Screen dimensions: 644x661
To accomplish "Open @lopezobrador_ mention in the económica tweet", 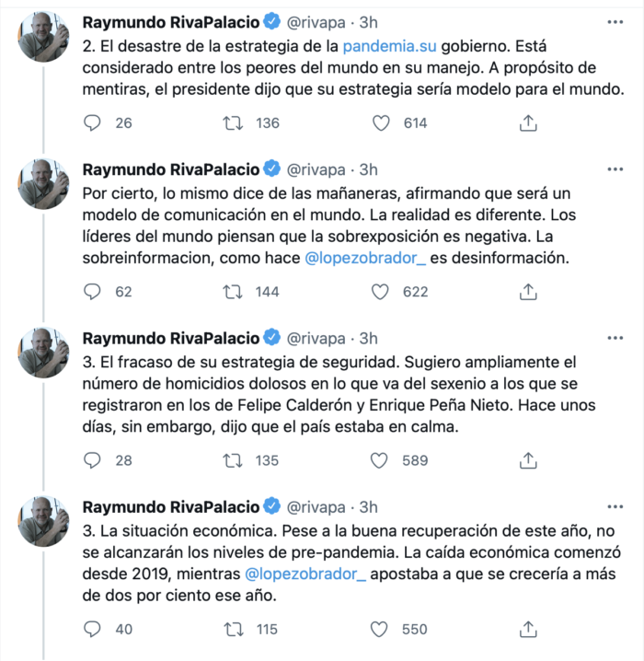I will coord(305,575).
